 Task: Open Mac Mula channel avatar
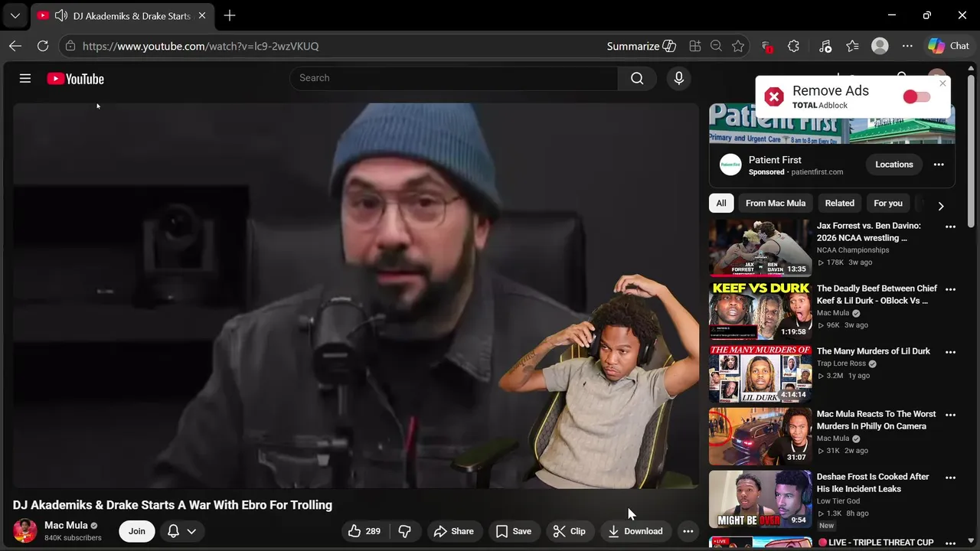[x=25, y=531]
